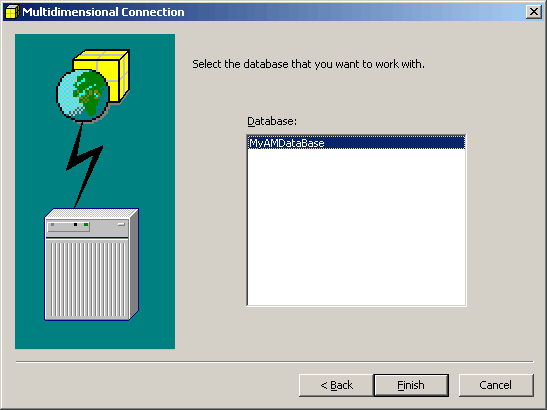Click the black lightning bolt graphic
The height and width of the screenshot is (410, 547).
tap(84, 164)
